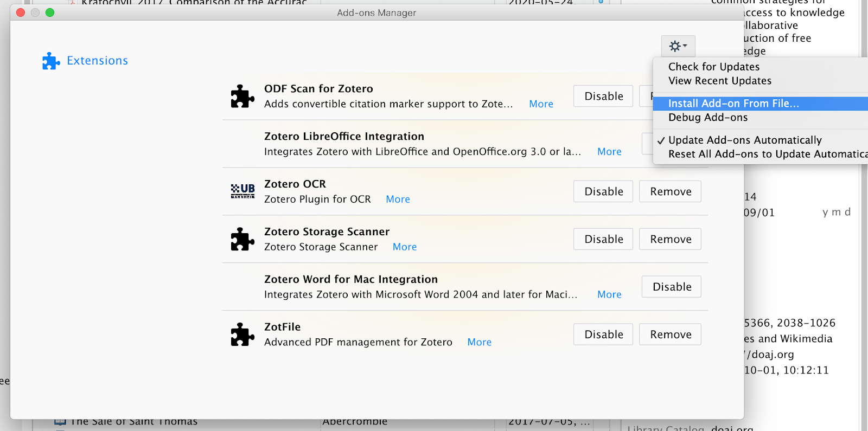Open More link for Storage Scanner
The height and width of the screenshot is (431, 868).
405,247
